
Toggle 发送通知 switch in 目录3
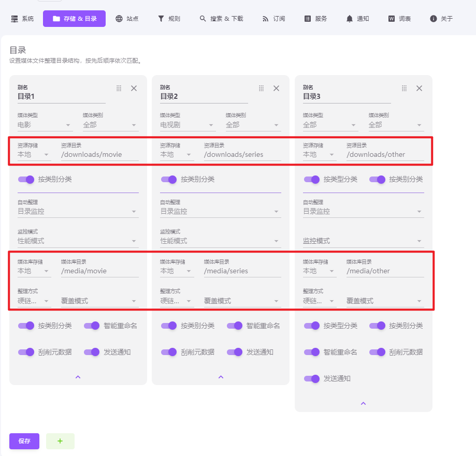[312, 378]
